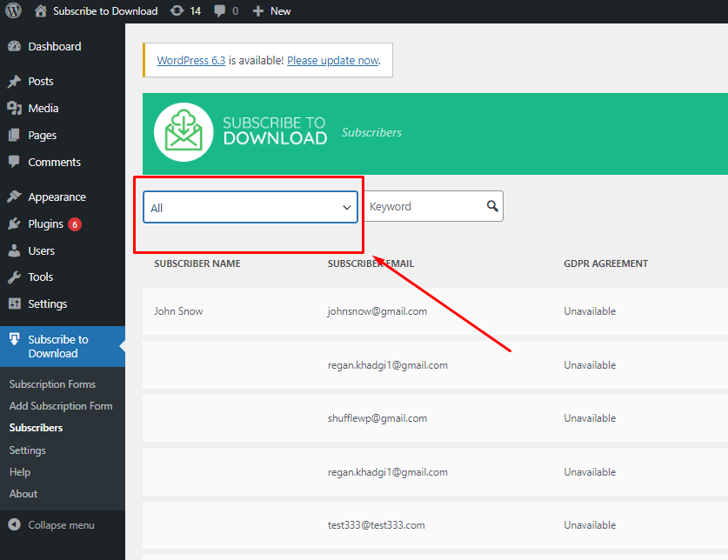
Task: Open Appearance menu item
Action: pos(57,197)
